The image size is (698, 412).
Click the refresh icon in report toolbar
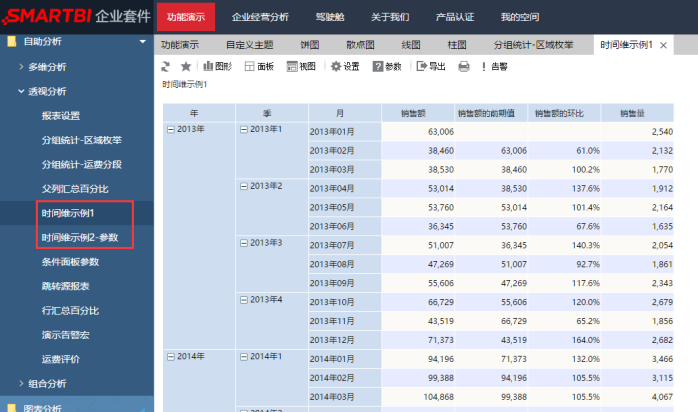click(166, 67)
